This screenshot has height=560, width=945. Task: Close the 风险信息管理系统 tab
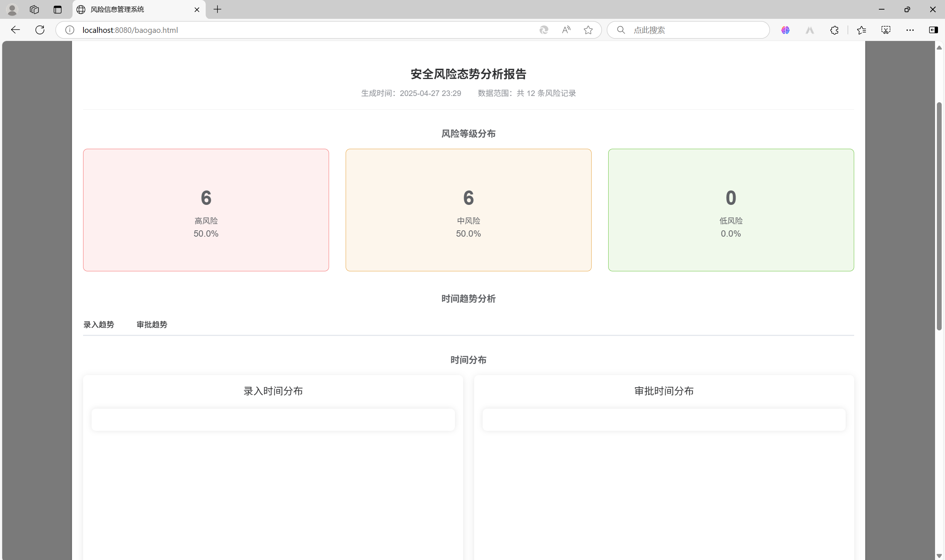click(x=196, y=10)
